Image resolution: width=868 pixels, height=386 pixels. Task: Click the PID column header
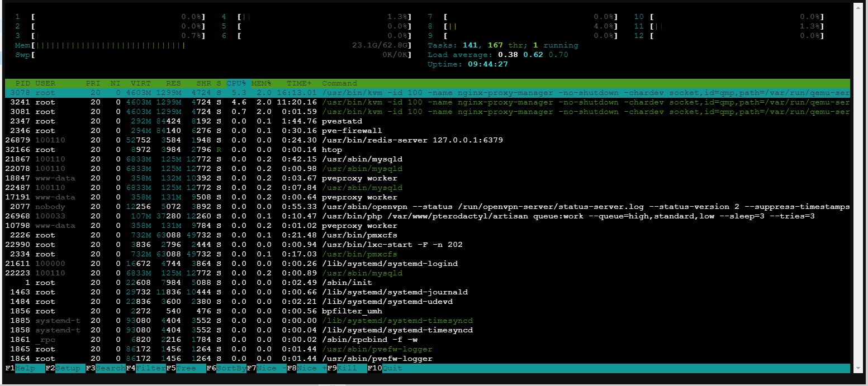pos(22,83)
